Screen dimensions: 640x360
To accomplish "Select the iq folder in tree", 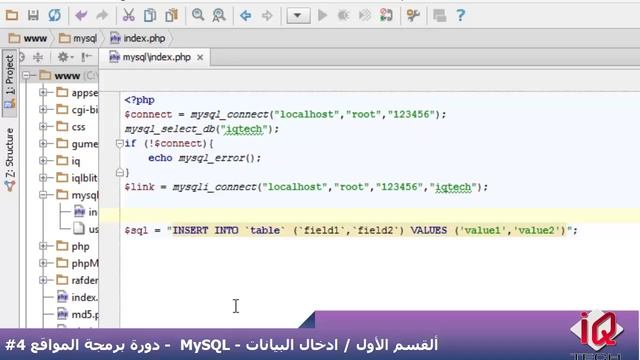I will [x=68, y=161].
